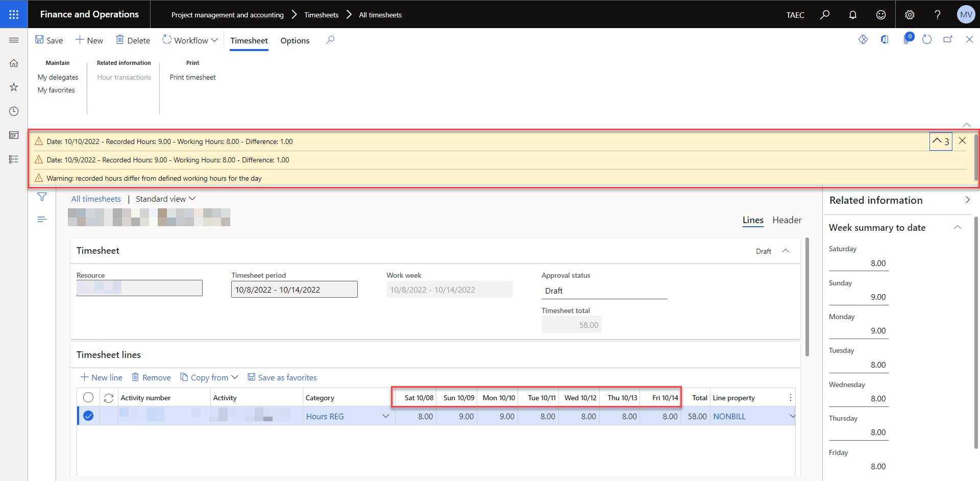Open in Office icon
The image size is (980, 481).
pos(885,39)
